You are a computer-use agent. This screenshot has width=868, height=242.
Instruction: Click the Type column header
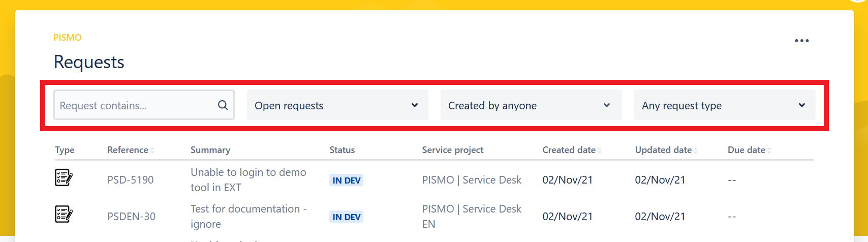click(x=65, y=150)
